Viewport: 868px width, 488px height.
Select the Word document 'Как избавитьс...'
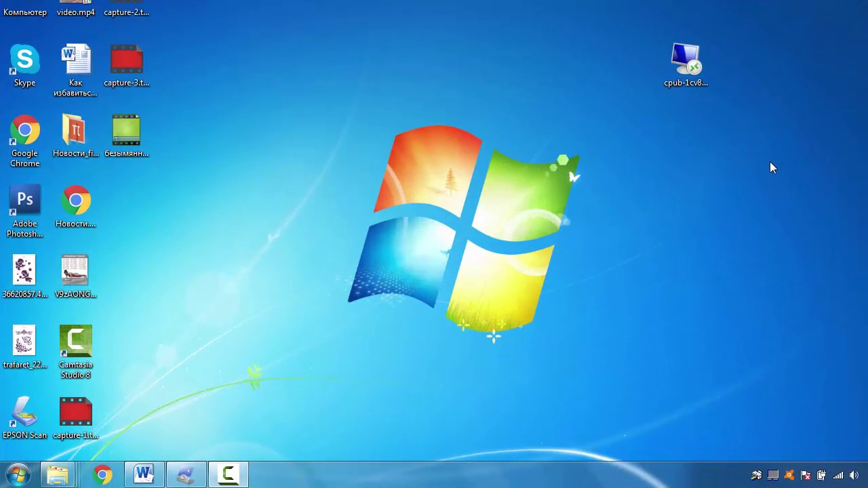tap(75, 70)
